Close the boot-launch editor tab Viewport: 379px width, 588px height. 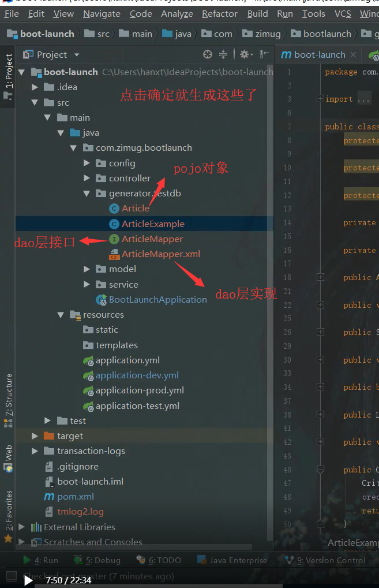[x=353, y=55]
